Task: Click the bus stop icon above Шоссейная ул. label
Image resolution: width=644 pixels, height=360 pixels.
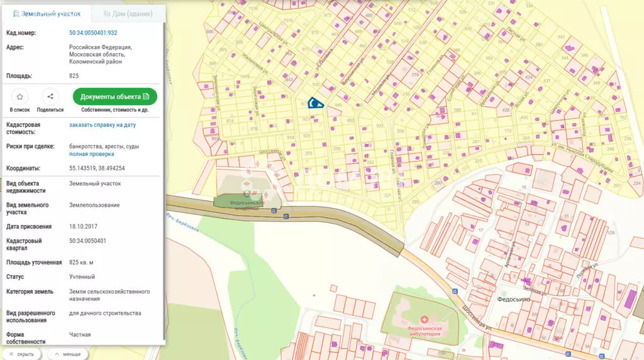Action: coord(455,291)
